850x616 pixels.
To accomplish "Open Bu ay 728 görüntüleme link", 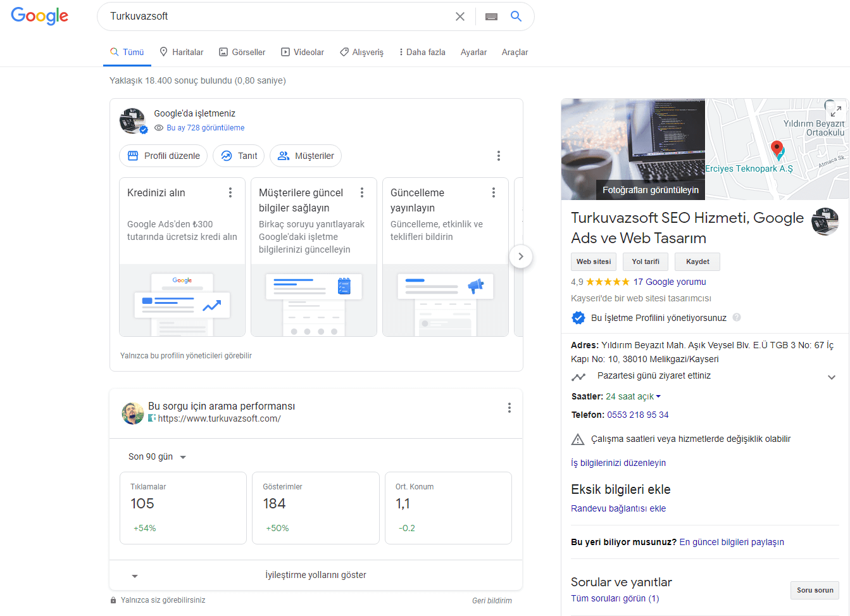I will coord(205,128).
